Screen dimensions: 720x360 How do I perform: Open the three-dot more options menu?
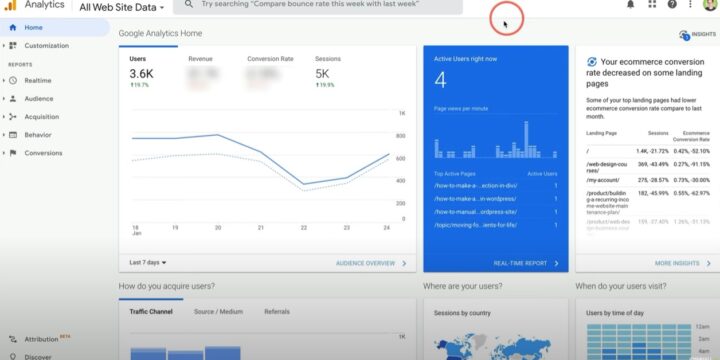[x=690, y=5]
